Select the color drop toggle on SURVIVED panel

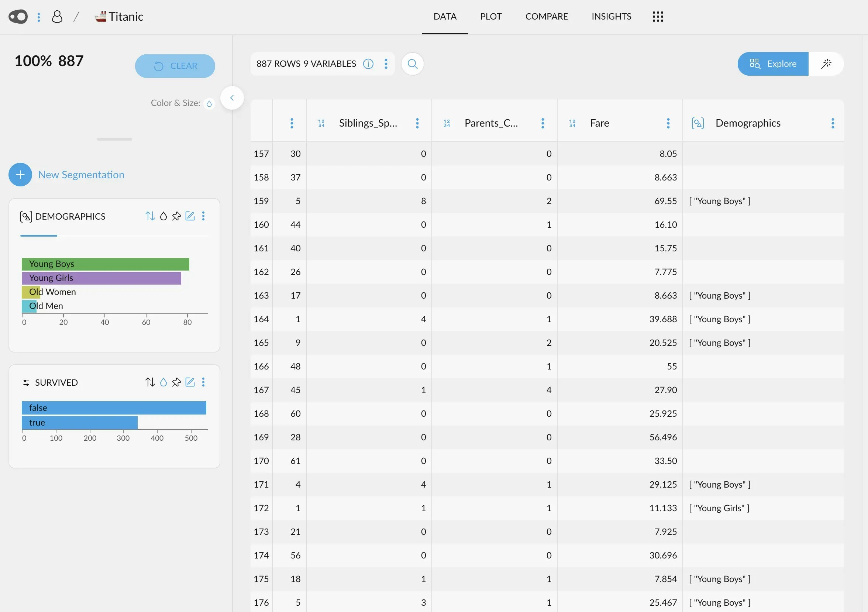click(x=163, y=382)
